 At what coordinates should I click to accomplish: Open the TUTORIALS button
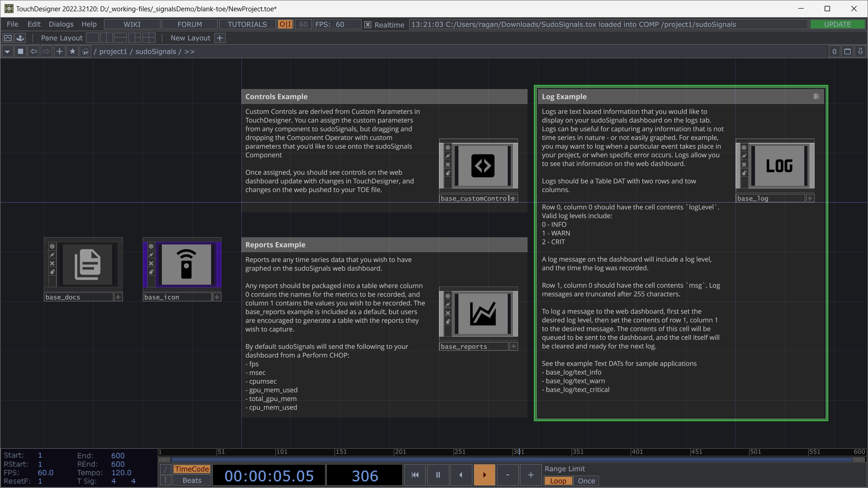[x=247, y=24]
